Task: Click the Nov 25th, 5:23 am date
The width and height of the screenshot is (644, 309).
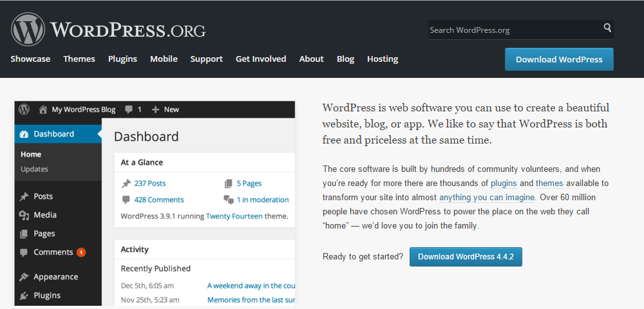Action: coord(150,300)
